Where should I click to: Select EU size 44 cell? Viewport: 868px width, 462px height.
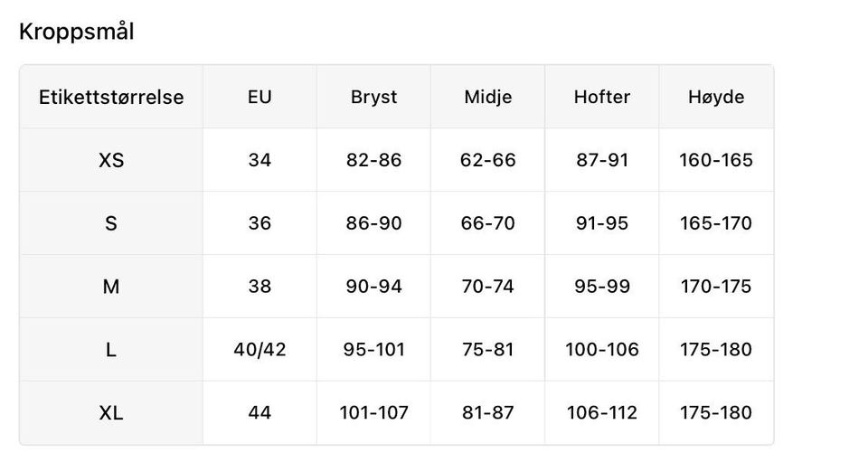tap(259, 413)
